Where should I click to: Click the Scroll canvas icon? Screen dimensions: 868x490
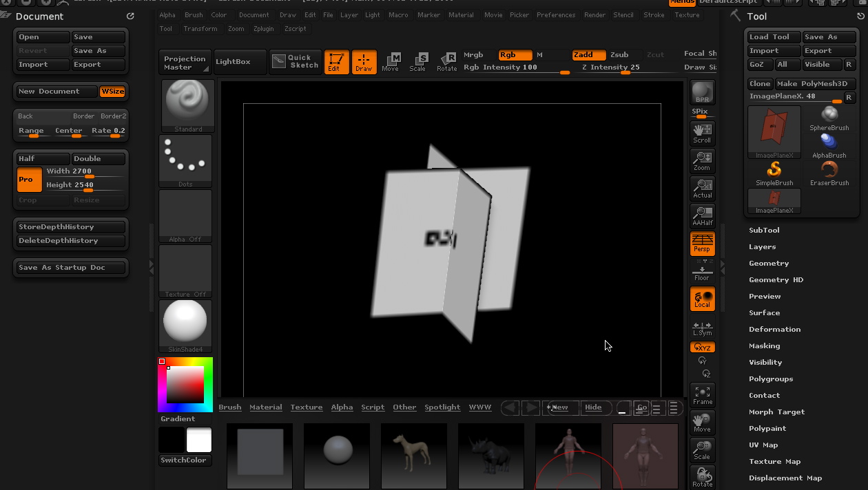(702, 133)
